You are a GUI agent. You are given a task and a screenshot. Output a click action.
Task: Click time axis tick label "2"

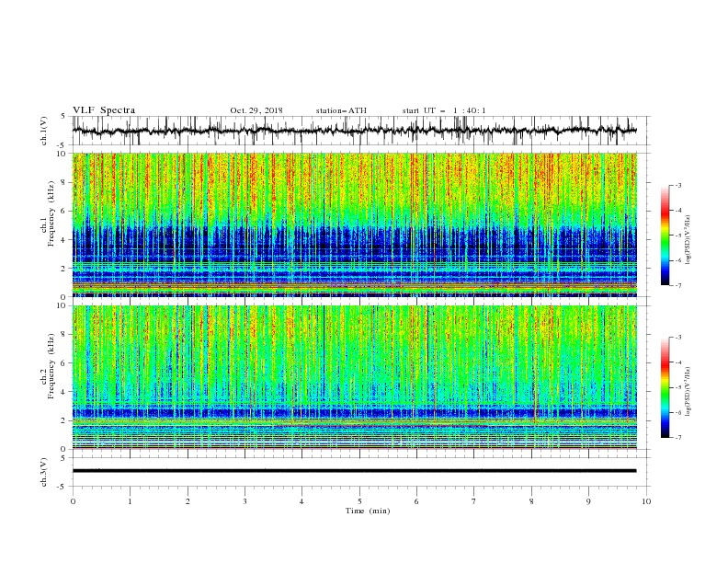188,501
